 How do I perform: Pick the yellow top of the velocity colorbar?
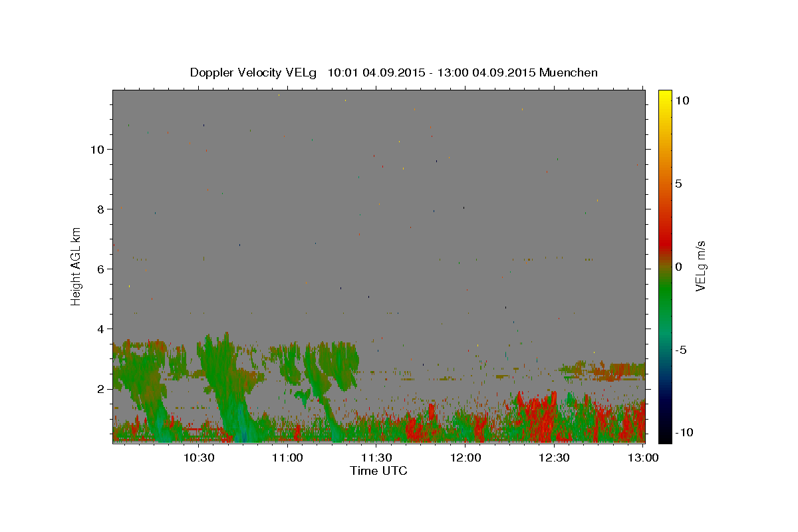(x=664, y=97)
